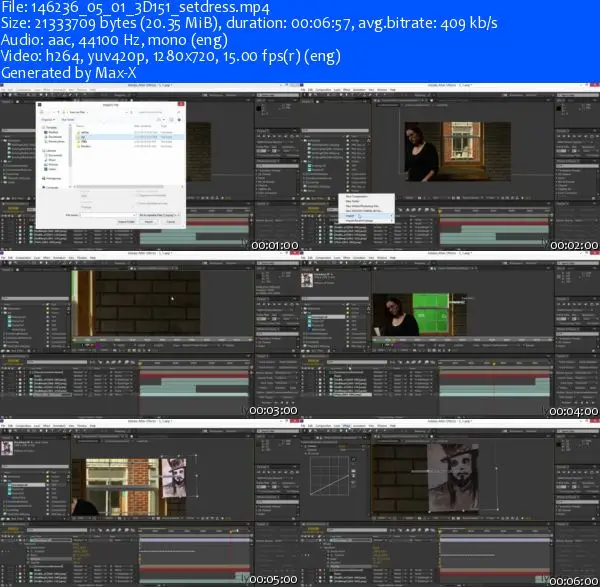The image size is (600, 587).
Task: Click the red layer bar in 00:03:00 timeline
Action: coord(194,376)
